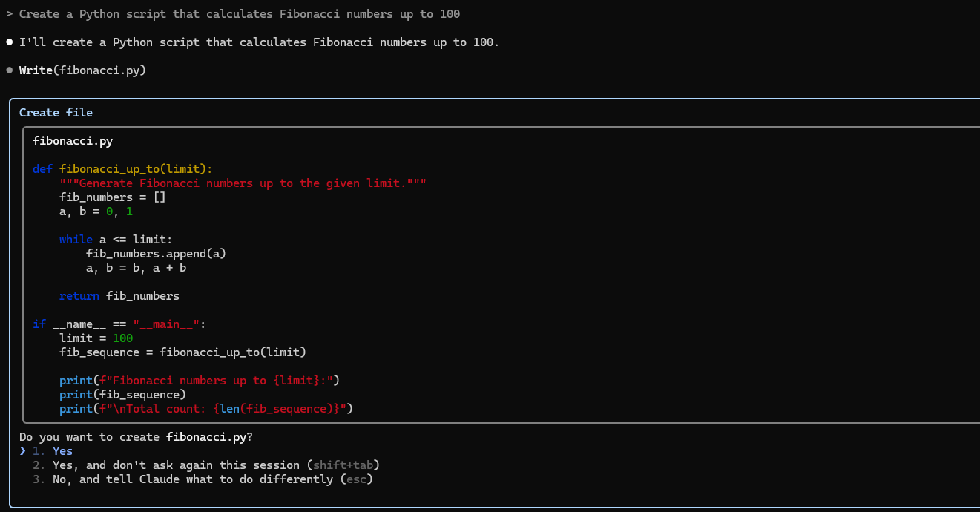Click the user prompt text on the top line
Image resolution: width=980 pixels, height=512 pixels.
[x=240, y=14]
